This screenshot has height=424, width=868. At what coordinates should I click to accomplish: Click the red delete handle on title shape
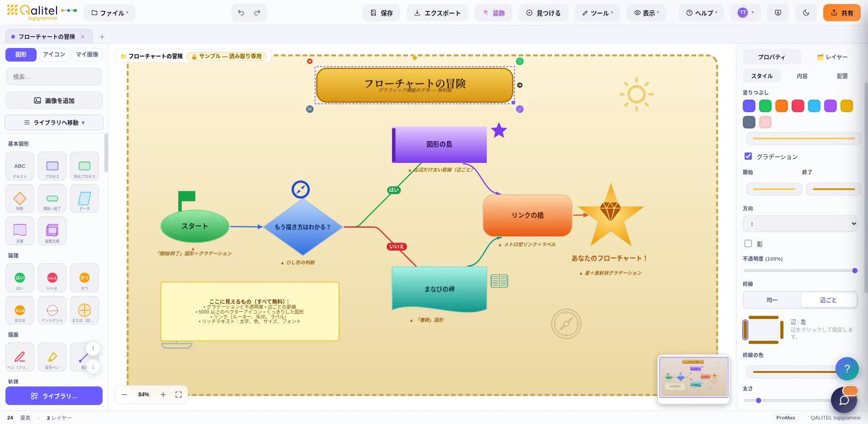coord(310,61)
